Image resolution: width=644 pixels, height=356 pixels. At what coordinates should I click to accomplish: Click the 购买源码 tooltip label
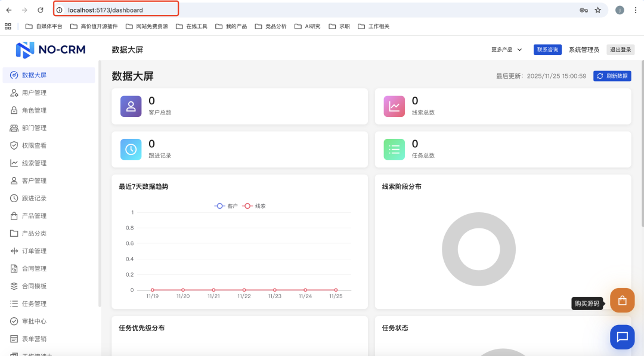point(587,304)
